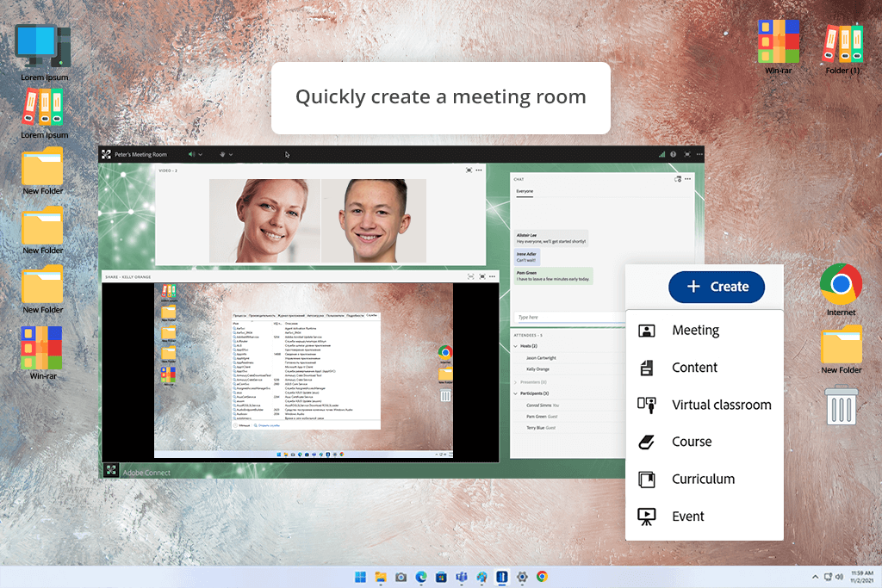Open the help question mark icon

coord(674,154)
